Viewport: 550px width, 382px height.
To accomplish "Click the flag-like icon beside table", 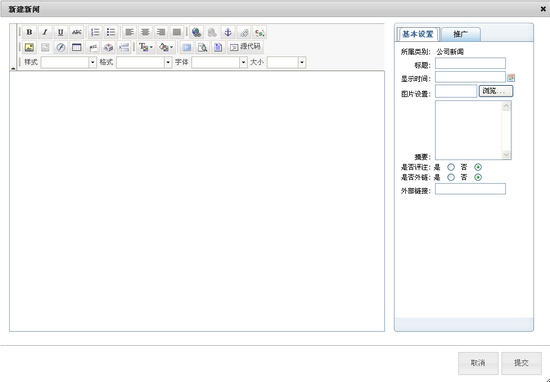I will click(x=93, y=47).
